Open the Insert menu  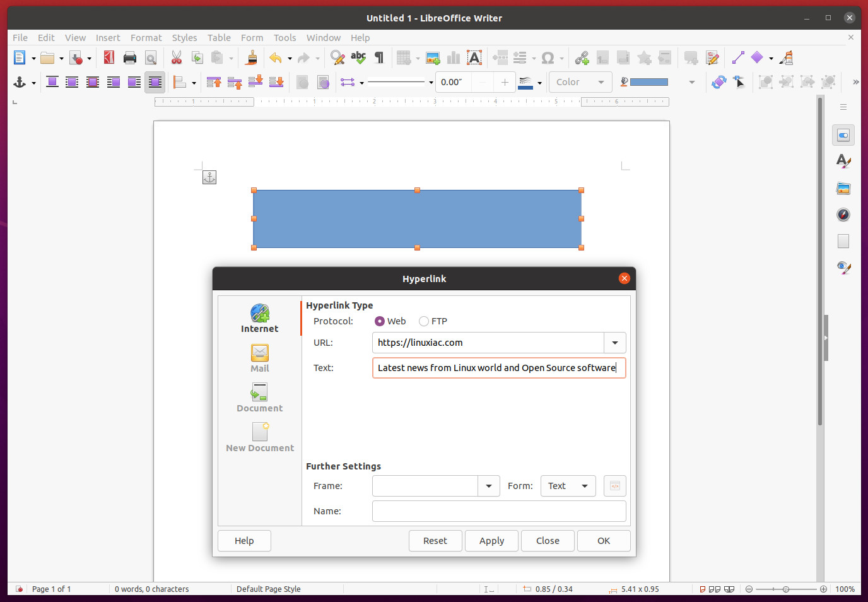click(108, 38)
